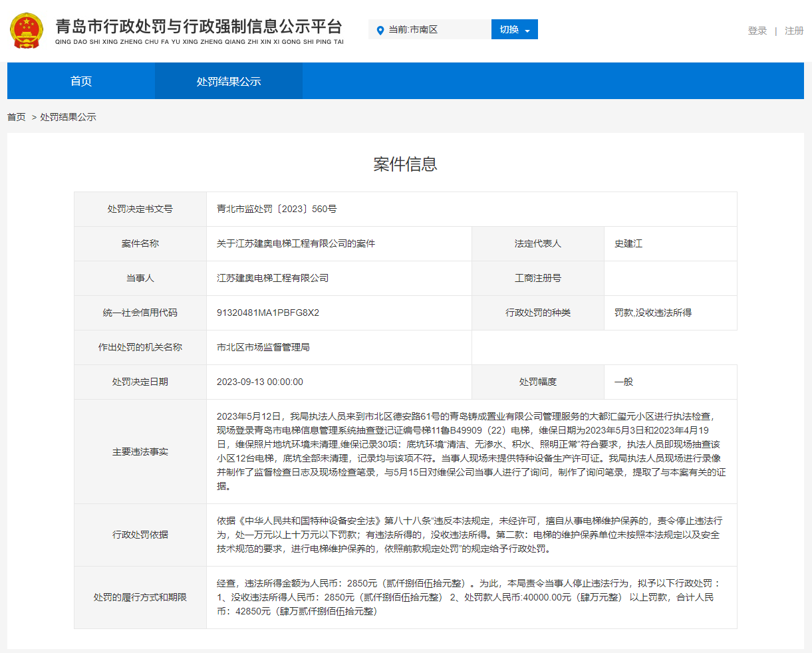The image size is (812, 653).
Task: Expand the 切换 dropdown arrow
Action: pos(527,31)
